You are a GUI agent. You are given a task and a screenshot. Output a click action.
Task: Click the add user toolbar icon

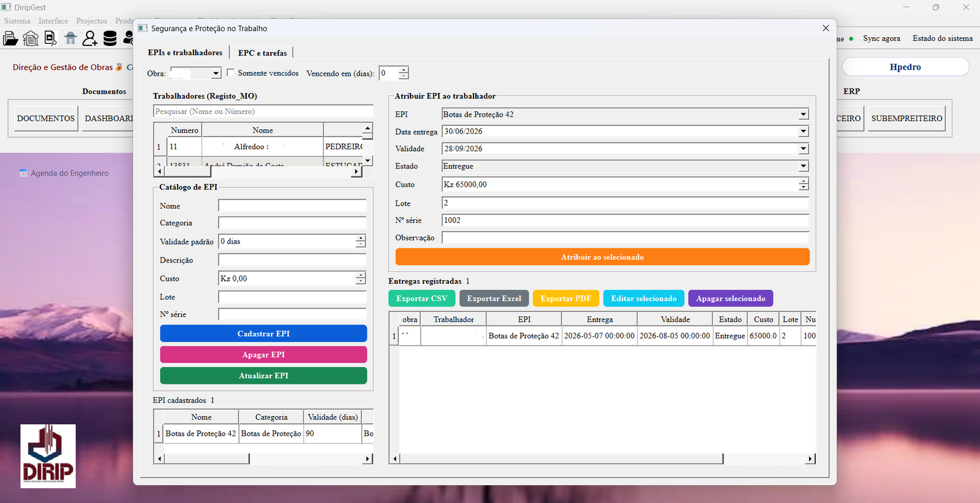tap(90, 39)
